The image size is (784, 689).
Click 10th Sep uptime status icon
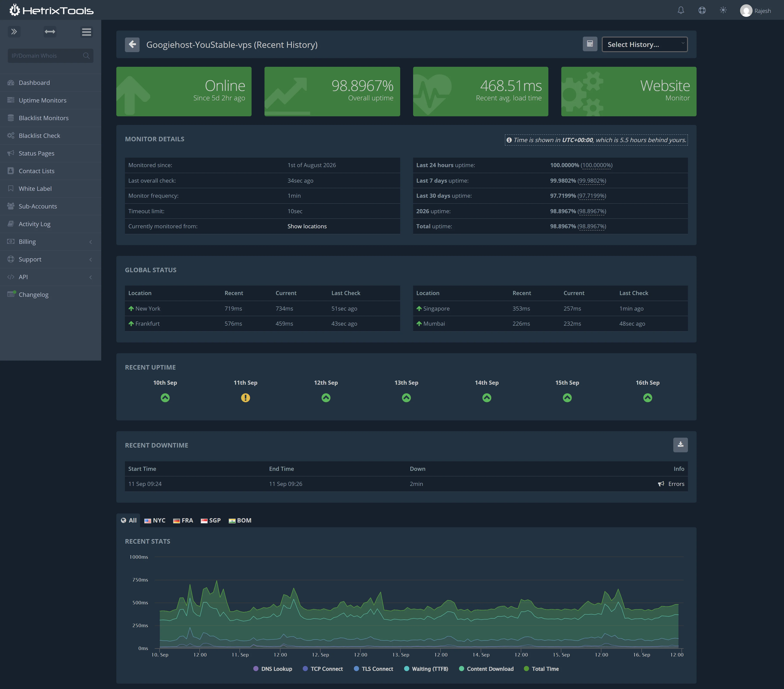coord(165,398)
